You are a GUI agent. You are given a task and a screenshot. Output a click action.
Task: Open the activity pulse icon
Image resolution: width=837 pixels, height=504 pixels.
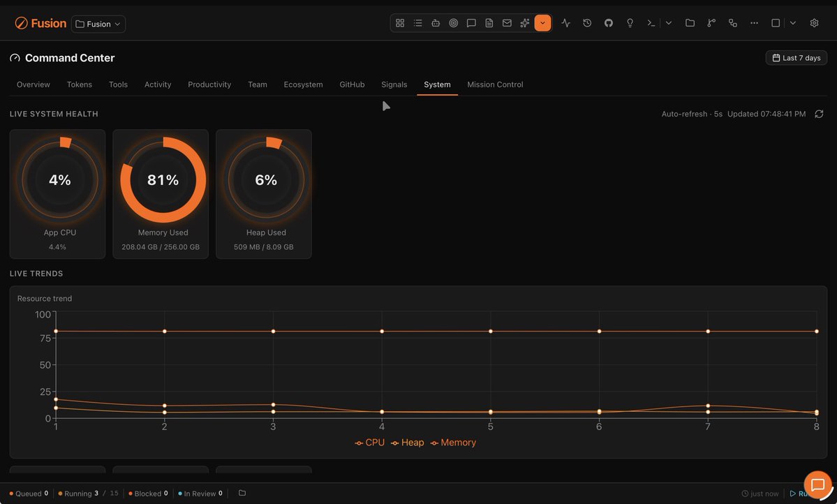click(566, 23)
